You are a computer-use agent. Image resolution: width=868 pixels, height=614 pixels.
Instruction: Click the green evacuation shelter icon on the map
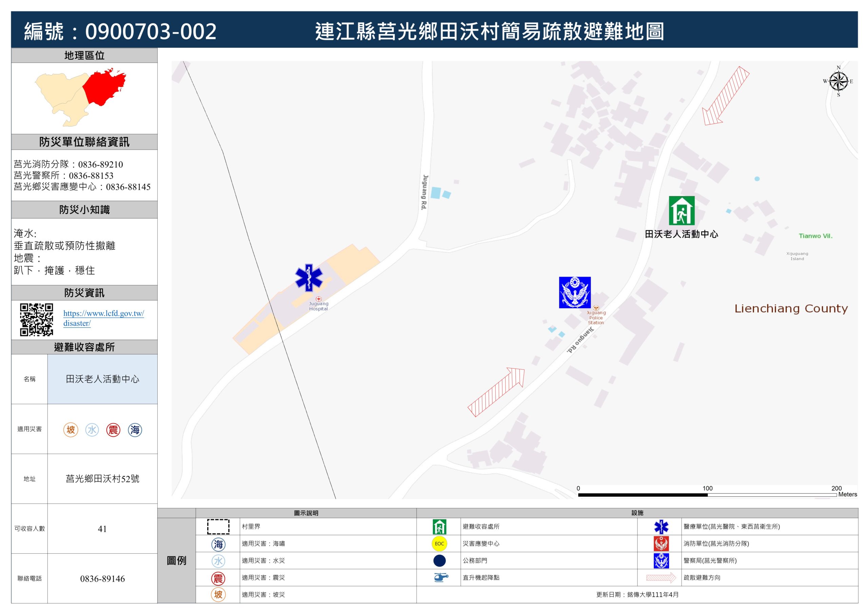pos(681,211)
